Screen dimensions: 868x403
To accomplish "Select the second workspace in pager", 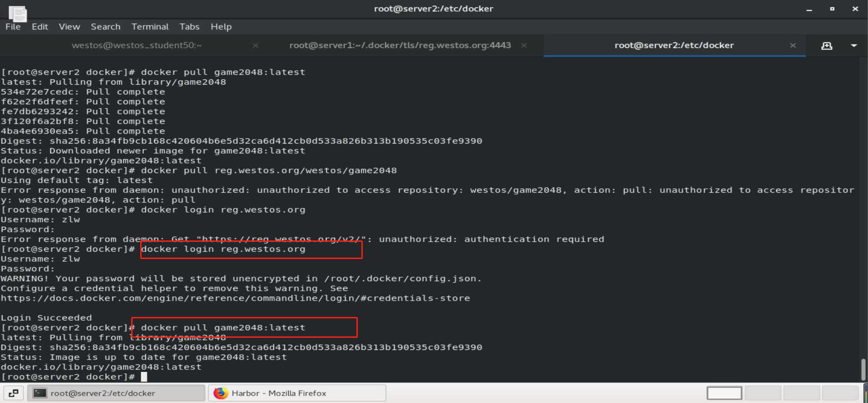I will (763, 393).
